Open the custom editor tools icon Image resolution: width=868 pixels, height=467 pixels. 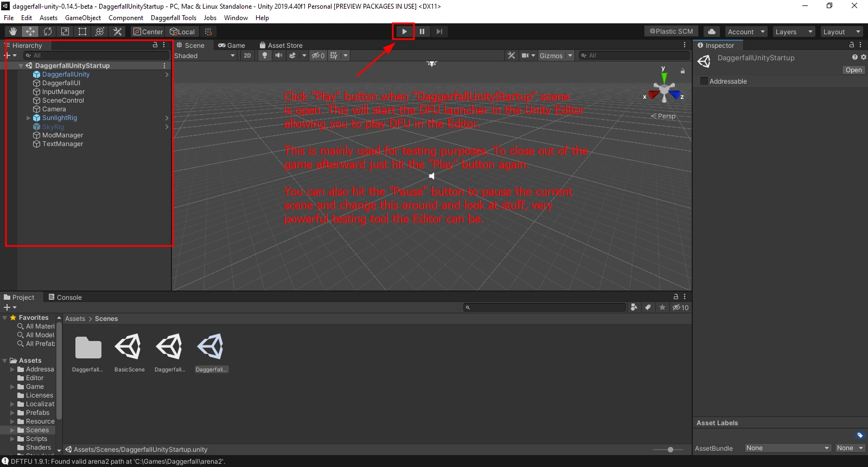tap(117, 31)
